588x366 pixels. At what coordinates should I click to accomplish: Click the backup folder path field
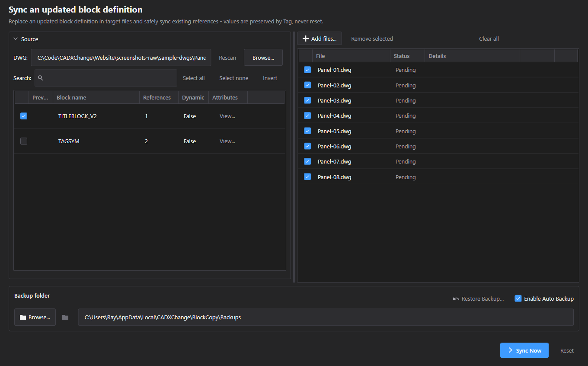(x=326, y=317)
